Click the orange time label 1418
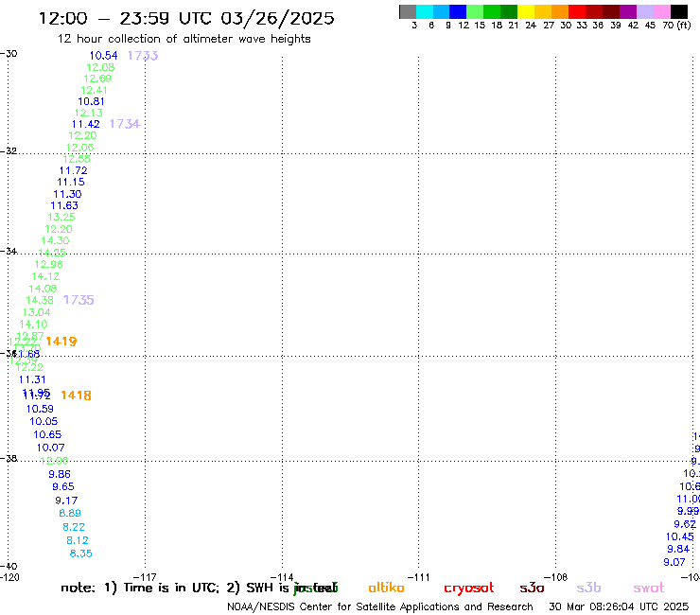This screenshot has height=615, width=700. [76, 395]
